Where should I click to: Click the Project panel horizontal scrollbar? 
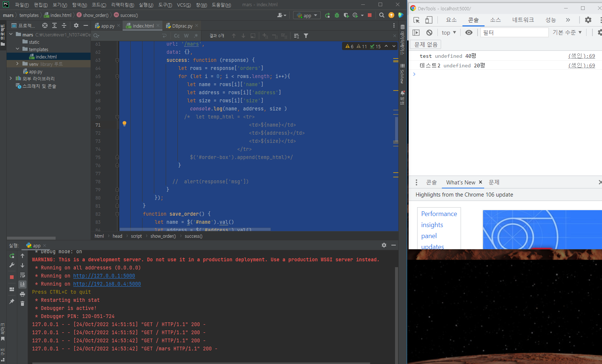[x=31, y=238]
